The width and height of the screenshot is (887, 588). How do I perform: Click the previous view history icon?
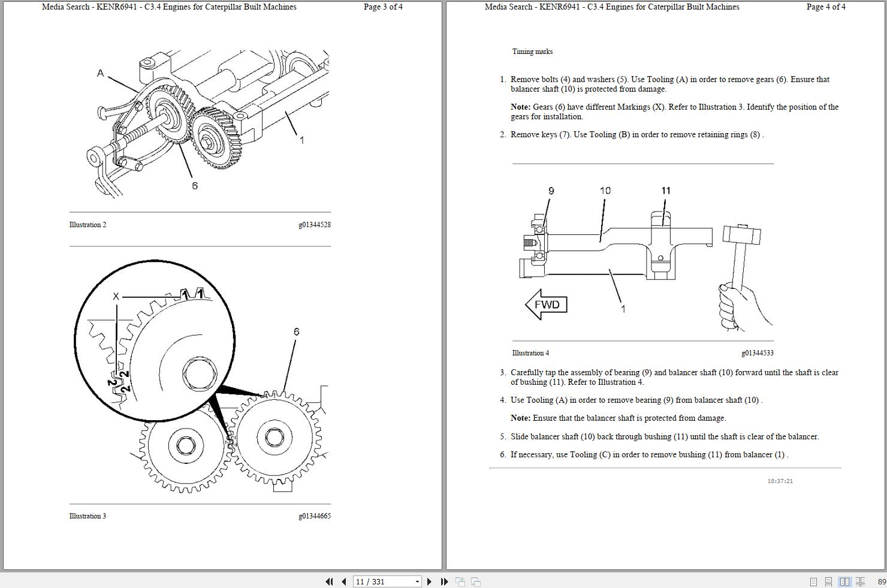pos(461,581)
